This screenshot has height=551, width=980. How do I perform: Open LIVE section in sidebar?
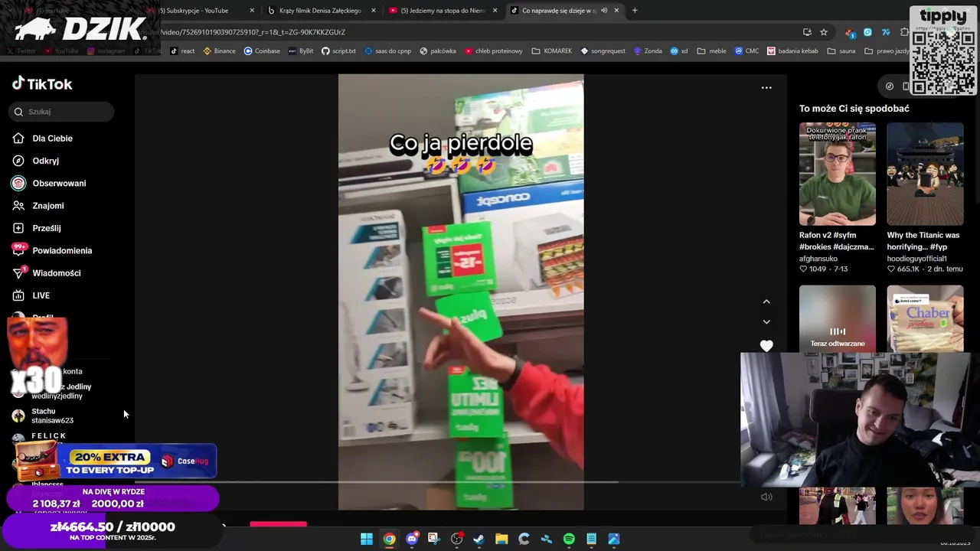(31, 295)
